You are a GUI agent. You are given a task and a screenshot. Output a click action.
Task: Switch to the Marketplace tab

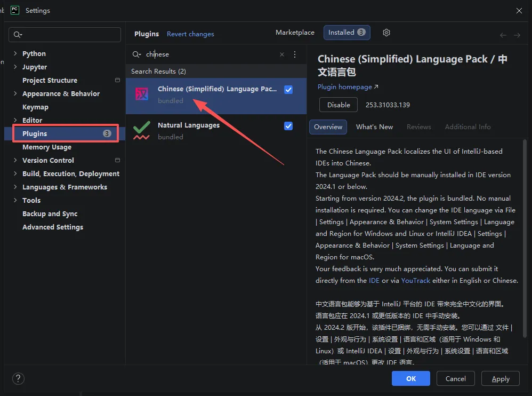point(295,32)
